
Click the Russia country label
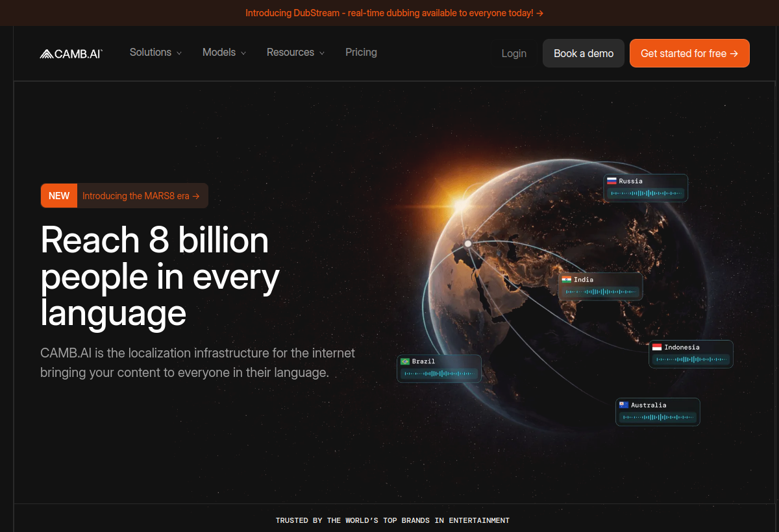click(630, 181)
